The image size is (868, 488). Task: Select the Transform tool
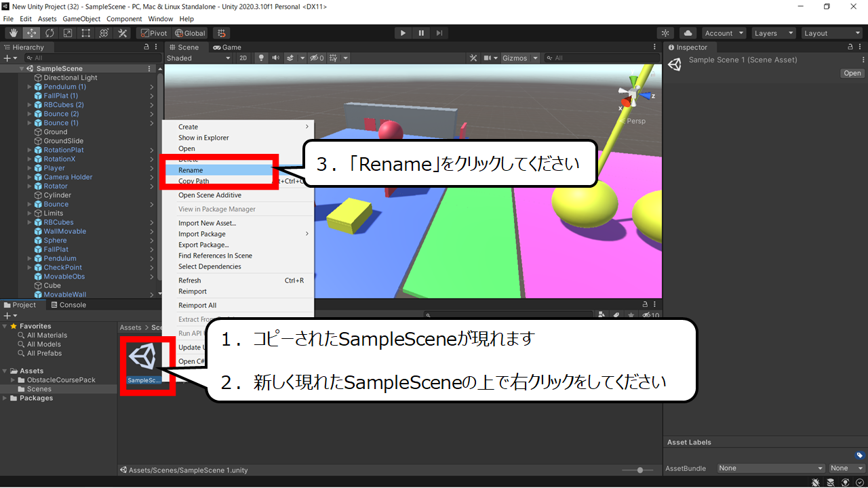tap(104, 33)
